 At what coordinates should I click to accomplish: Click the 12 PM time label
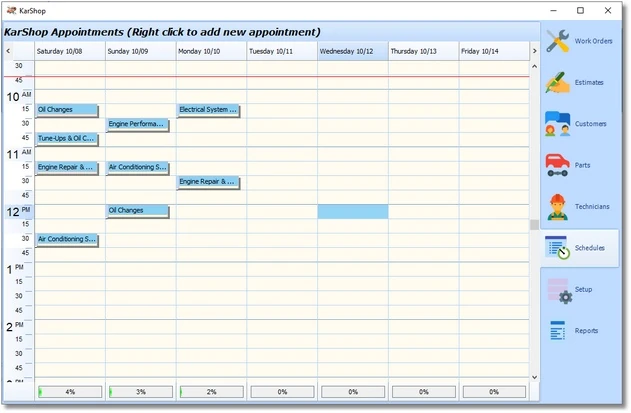point(19,211)
